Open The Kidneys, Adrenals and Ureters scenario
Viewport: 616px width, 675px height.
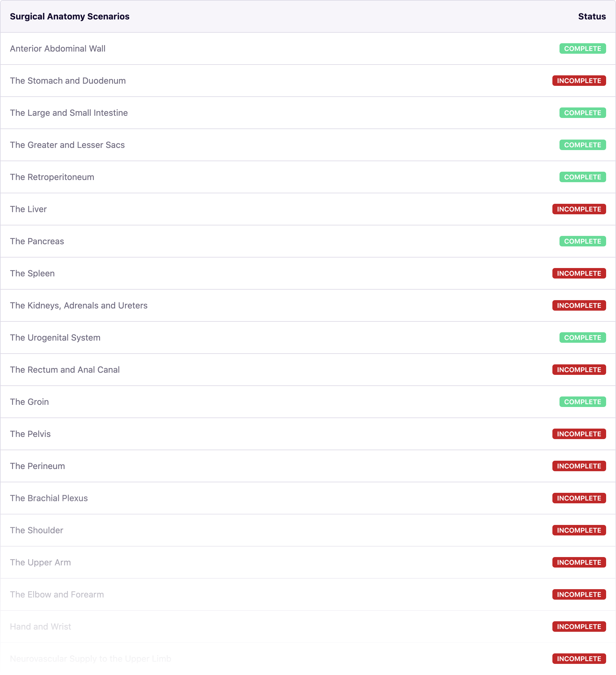(x=78, y=306)
